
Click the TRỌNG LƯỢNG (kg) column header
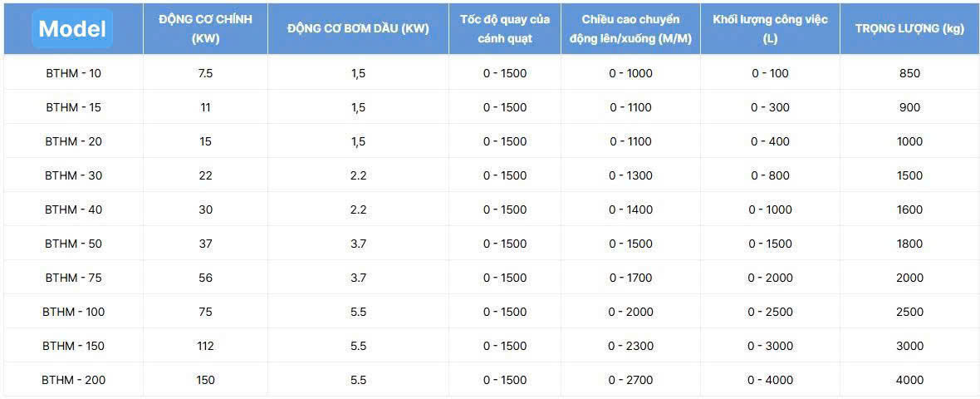coord(909,29)
